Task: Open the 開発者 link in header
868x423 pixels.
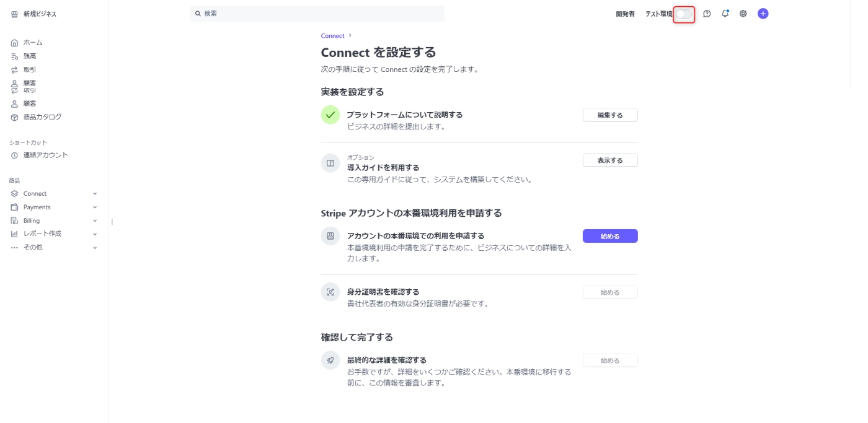Action: (625, 14)
